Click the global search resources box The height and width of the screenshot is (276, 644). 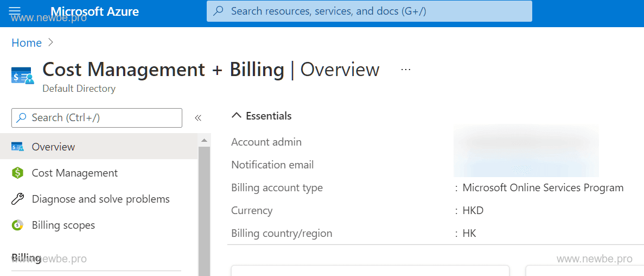(369, 11)
